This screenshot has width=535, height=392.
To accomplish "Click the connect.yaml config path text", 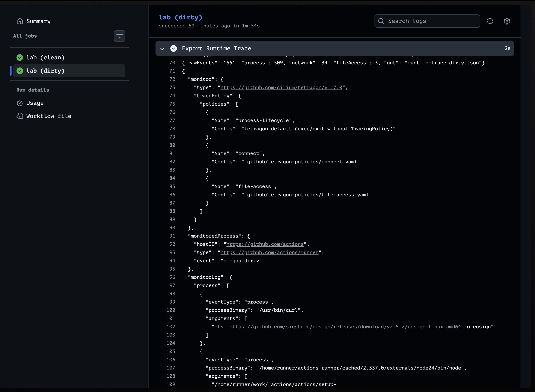I will click(x=301, y=162).
